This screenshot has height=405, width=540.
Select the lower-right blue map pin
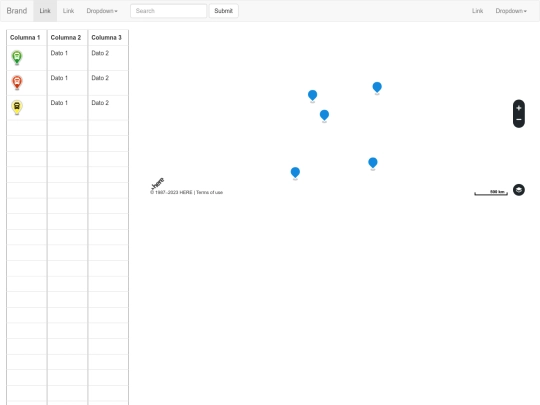pyautogui.click(x=373, y=163)
